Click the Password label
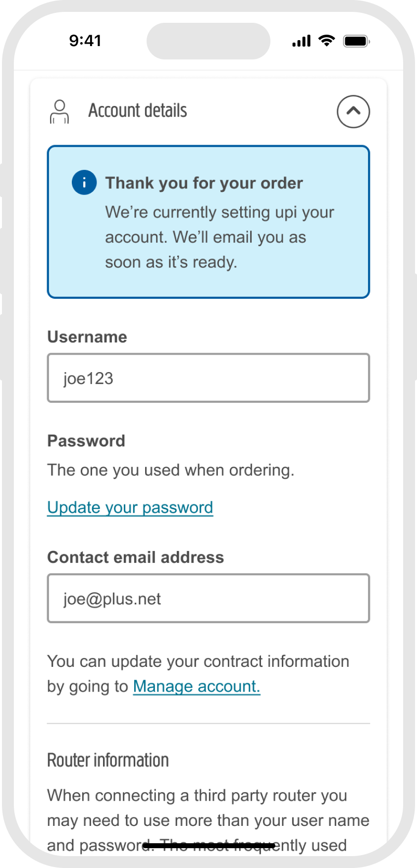417x868 pixels. [x=86, y=441]
